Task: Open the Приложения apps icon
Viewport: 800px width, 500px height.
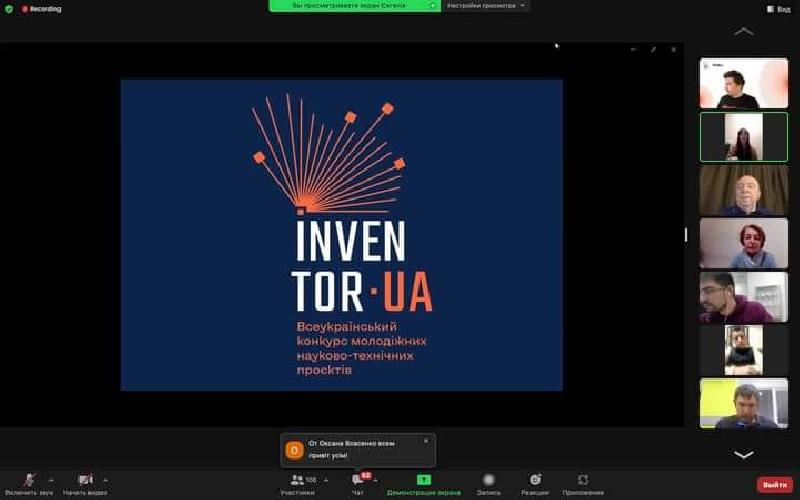Action: coord(583,481)
